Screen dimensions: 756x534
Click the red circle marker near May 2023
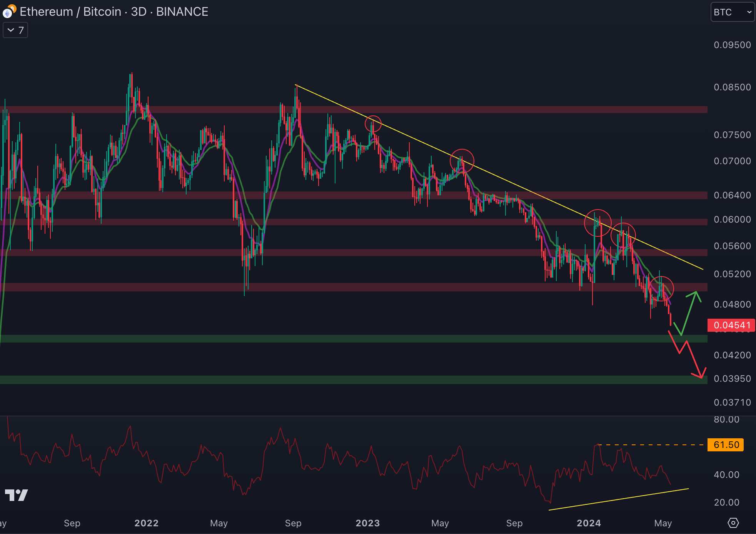click(462, 161)
